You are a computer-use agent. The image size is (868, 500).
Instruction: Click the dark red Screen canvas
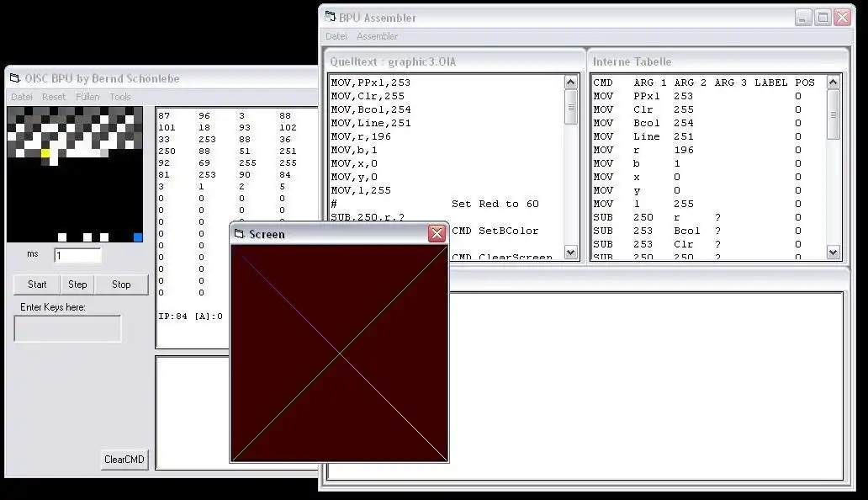click(339, 354)
